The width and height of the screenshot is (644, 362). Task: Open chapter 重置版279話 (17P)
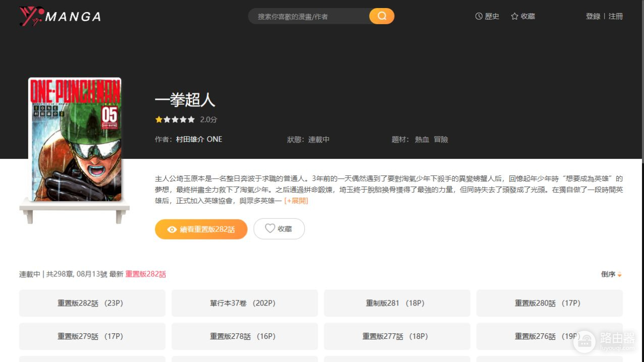pos(92,336)
